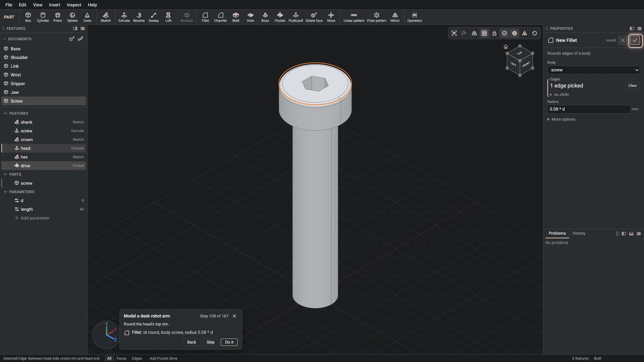The height and width of the screenshot is (362, 644).
Task: Toggle the plain circle shading mode
Action: [x=504, y=33]
